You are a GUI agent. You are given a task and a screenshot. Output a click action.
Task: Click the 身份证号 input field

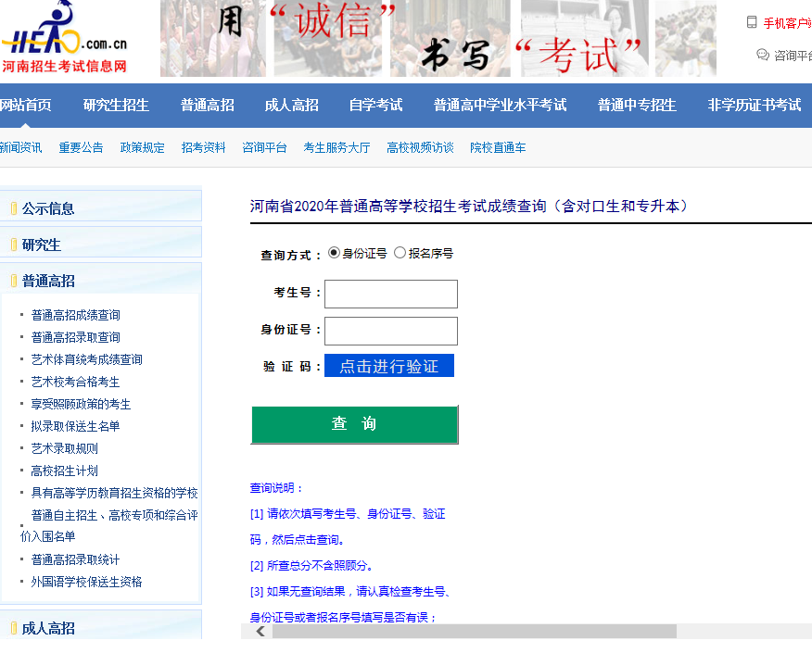pos(390,331)
